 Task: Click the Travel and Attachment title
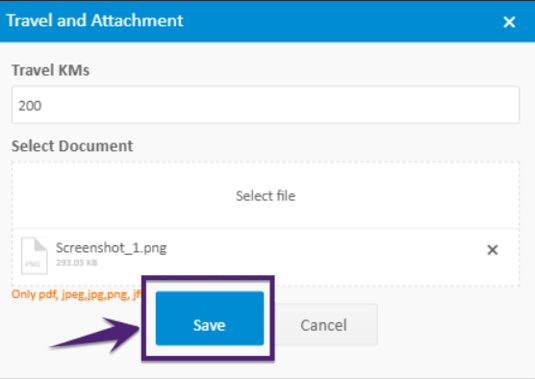coord(95,20)
